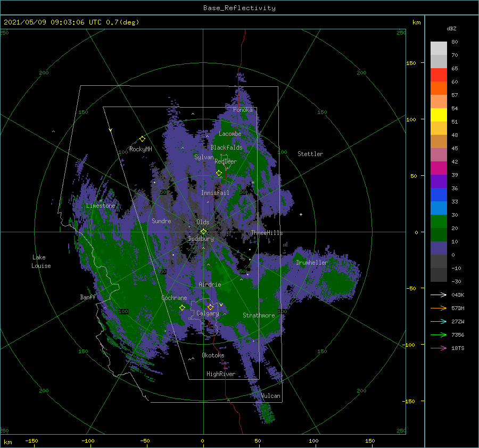
Task: Click the ThreeHills city label
Action: point(267,233)
